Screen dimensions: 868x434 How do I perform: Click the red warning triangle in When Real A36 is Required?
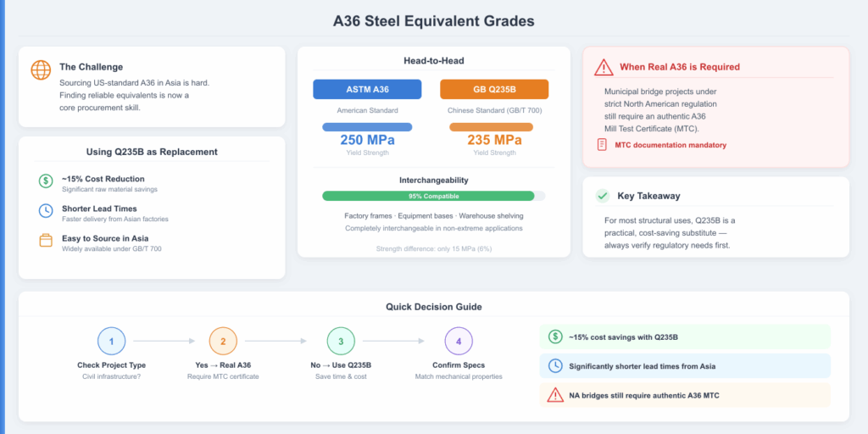[604, 68]
